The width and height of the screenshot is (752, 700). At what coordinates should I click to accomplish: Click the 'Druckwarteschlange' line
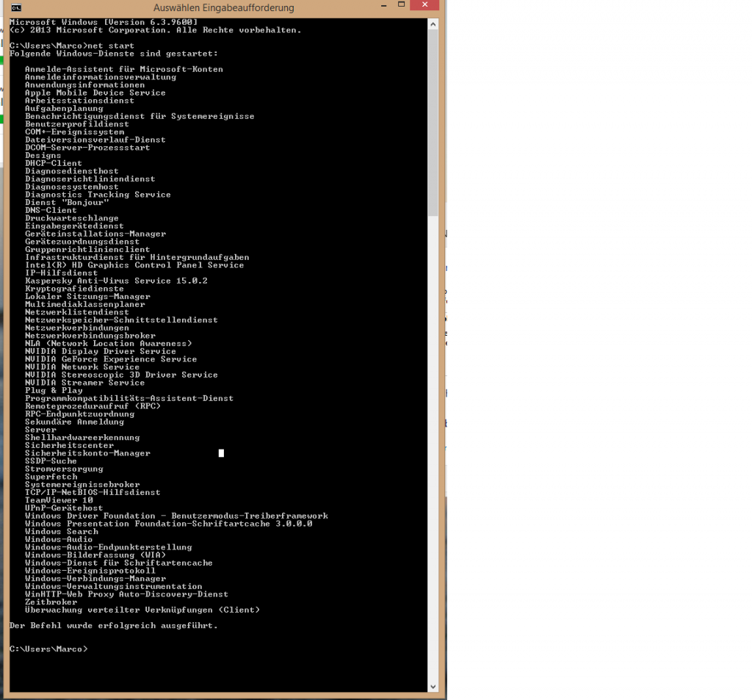pyautogui.click(x=72, y=218)
